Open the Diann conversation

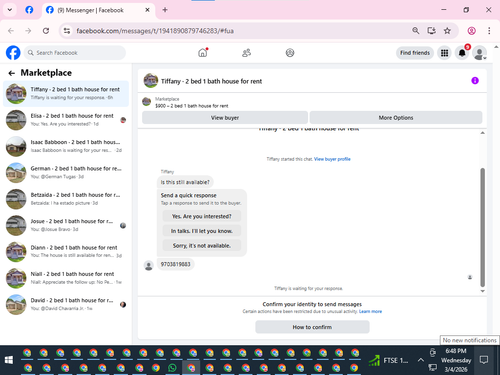point(66,252)
